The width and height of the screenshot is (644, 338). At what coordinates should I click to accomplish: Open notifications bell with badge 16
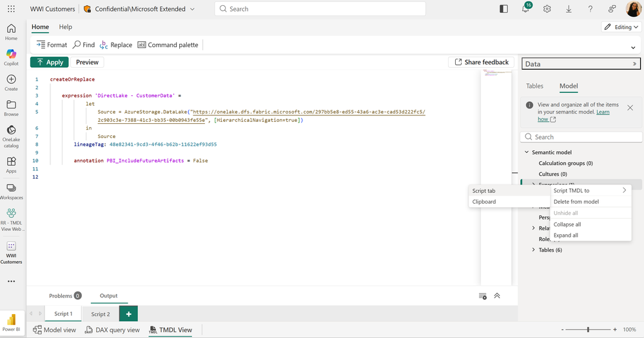point(526,8)
